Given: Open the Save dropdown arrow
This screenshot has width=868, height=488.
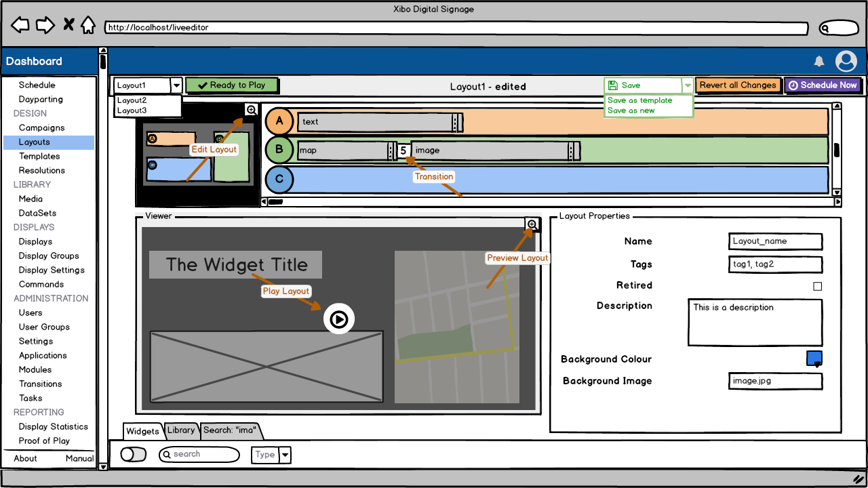Looking at the screenshot, I should [x=688, y=85].
